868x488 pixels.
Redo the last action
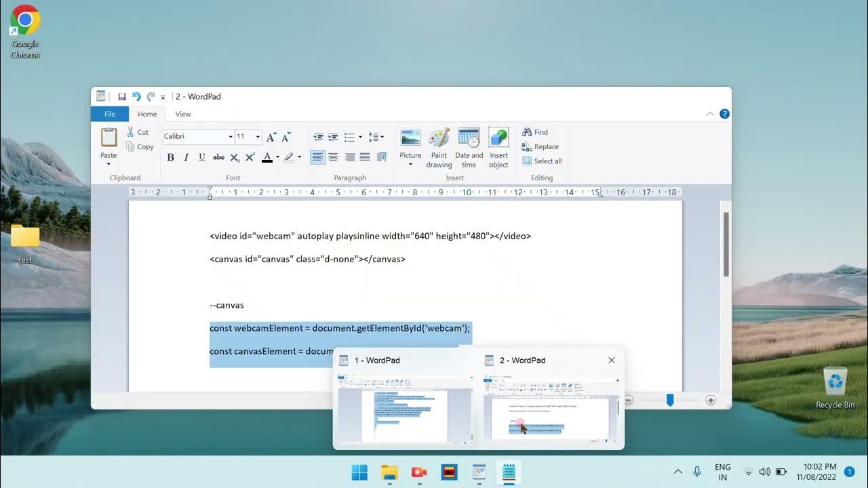point(151,97)
